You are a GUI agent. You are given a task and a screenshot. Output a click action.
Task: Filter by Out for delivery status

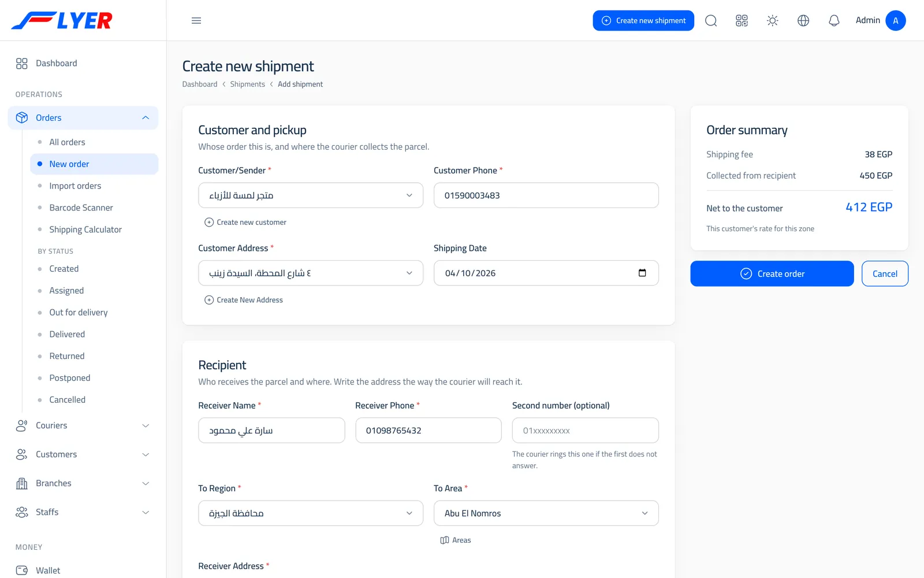[x=94, y=313]
